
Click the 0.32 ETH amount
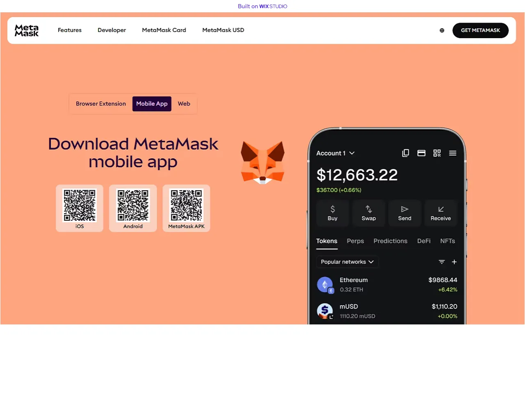pos(352,290)
